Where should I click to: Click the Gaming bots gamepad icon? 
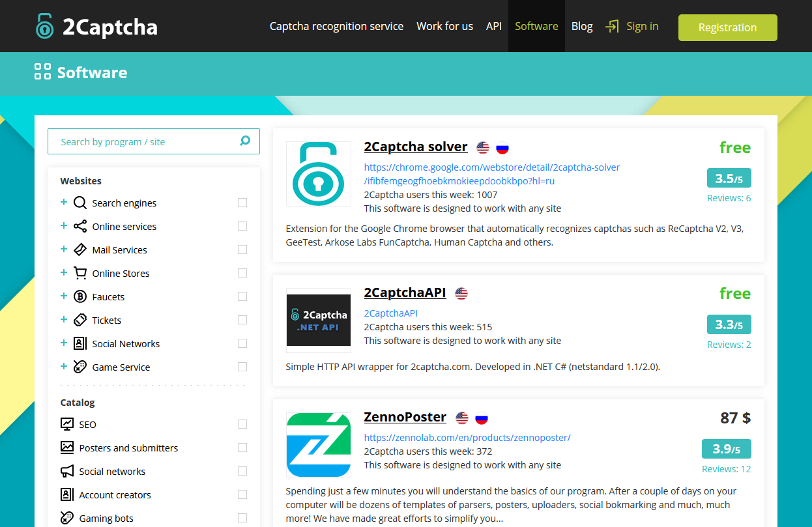pyautogui.click(x=67, y=518)
